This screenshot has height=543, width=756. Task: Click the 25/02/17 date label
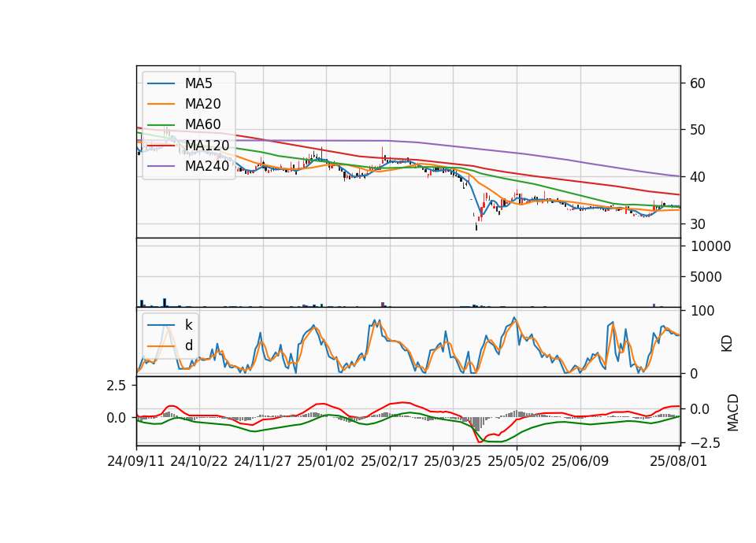point(390,461)
